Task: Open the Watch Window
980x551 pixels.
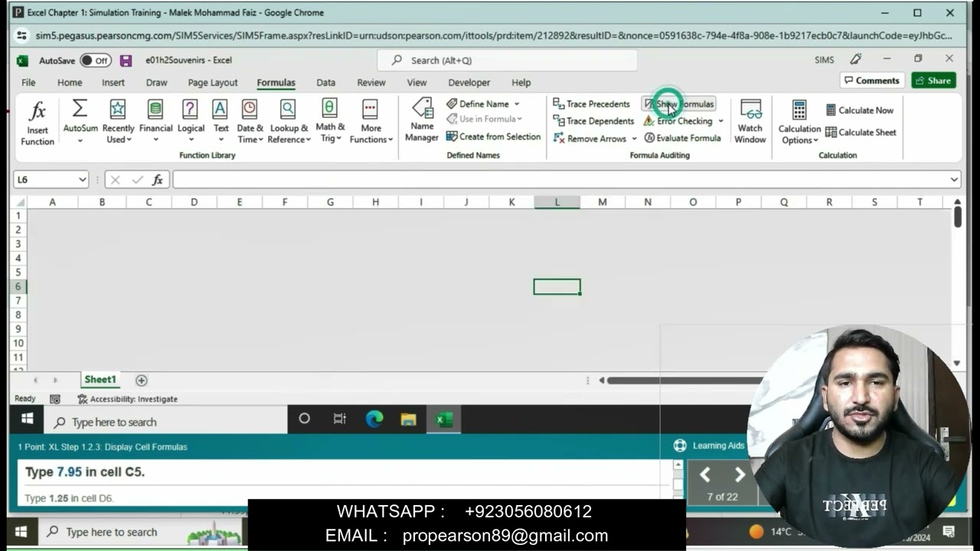Action: point(750,122)
